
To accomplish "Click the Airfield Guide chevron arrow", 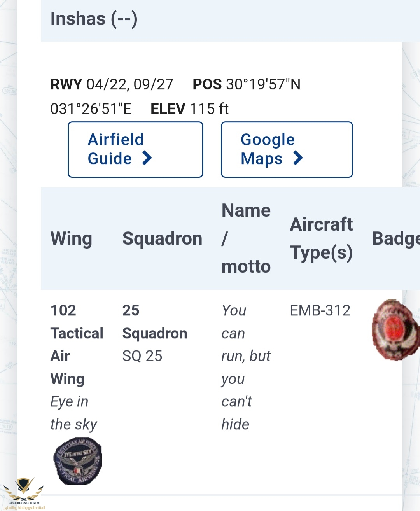I will pyautogui.click(x=147, y=158).
